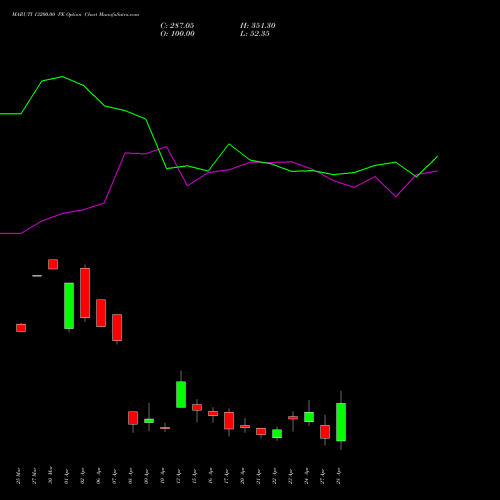Click the tall red candle for 02 Apr

(85, 293)
